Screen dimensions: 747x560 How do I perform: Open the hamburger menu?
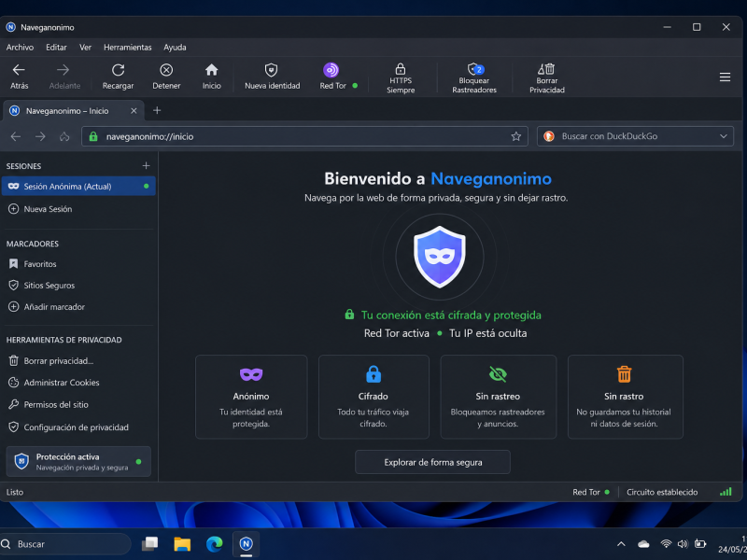coord(725,77)
